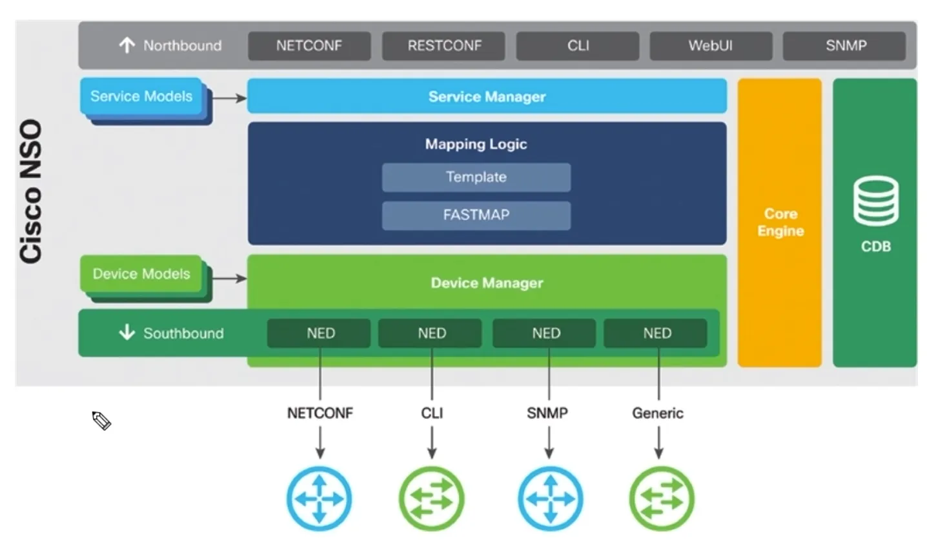Click the Service Manager bar

coord(487,96)
